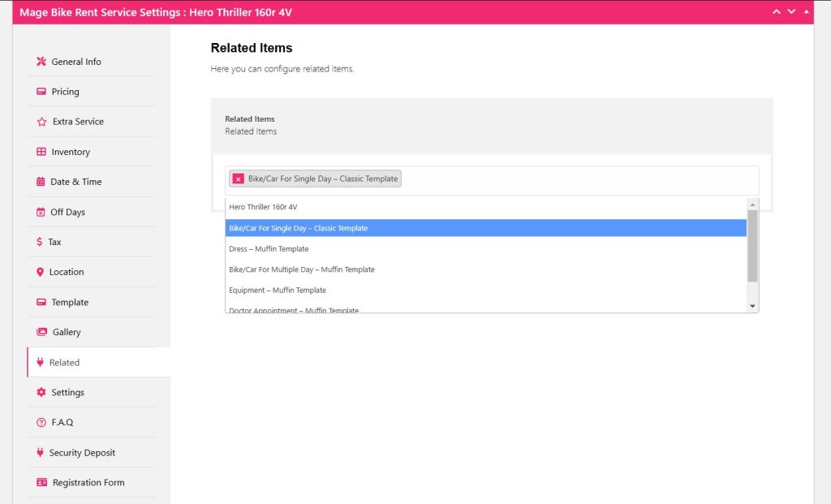Collapse the settings panel with toggle triangle
The height and width of the screenshot is (504, 831).
point(806,11)
